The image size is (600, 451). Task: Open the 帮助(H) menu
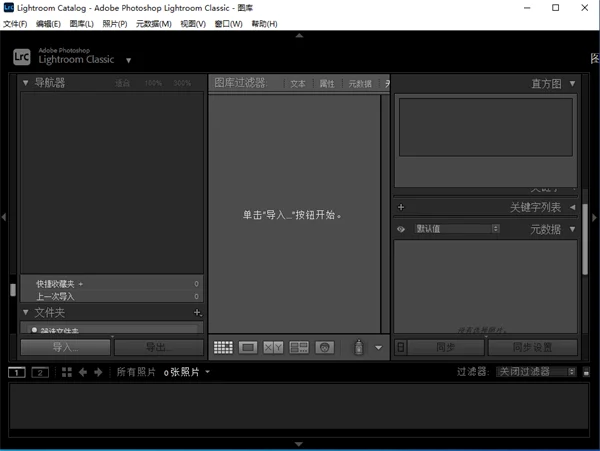tap(264, 24)
